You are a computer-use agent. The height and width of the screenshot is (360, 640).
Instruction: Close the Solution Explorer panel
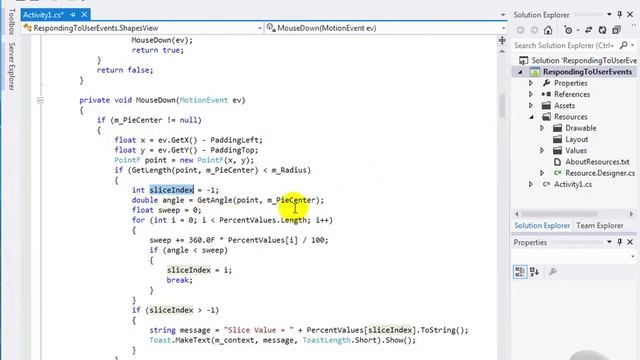click(x=630, y=15)
